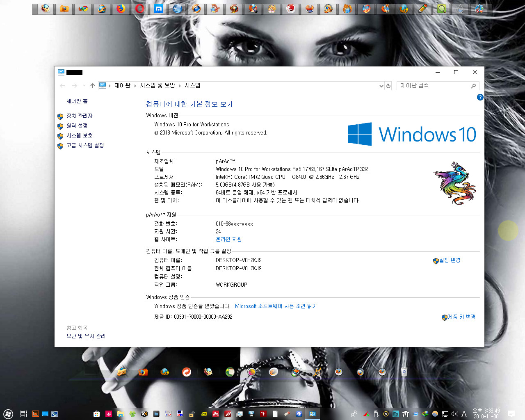This screenshot has width=525, height=420.
Task: Open the Action Center notification icon
Action: 511,414
